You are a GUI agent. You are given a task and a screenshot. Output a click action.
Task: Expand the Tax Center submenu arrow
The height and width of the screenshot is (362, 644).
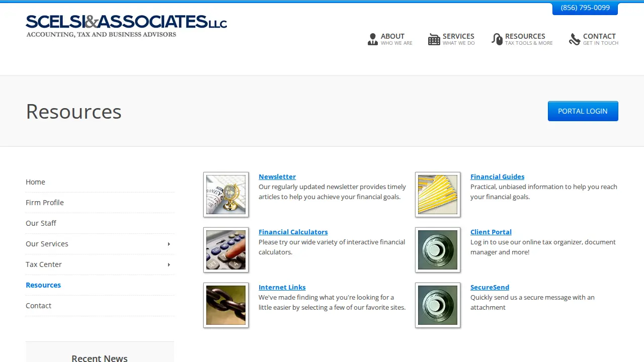coord(169,264)
